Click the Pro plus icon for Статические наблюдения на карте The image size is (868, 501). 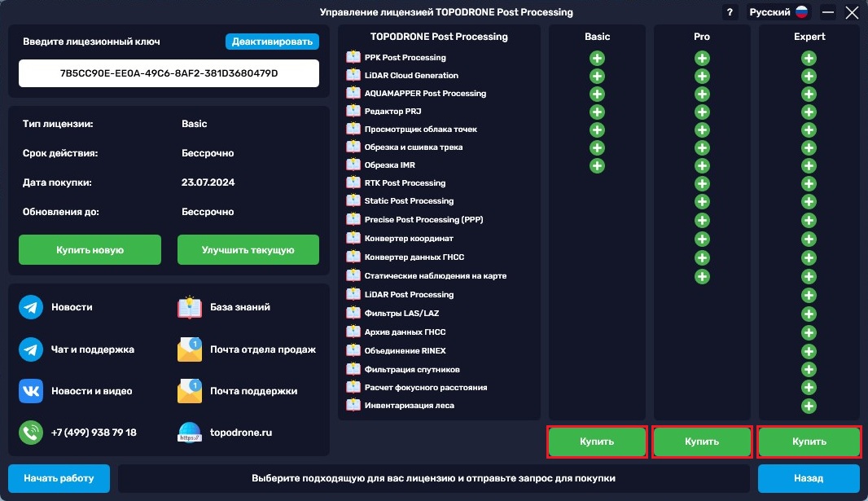coord(702,276)
